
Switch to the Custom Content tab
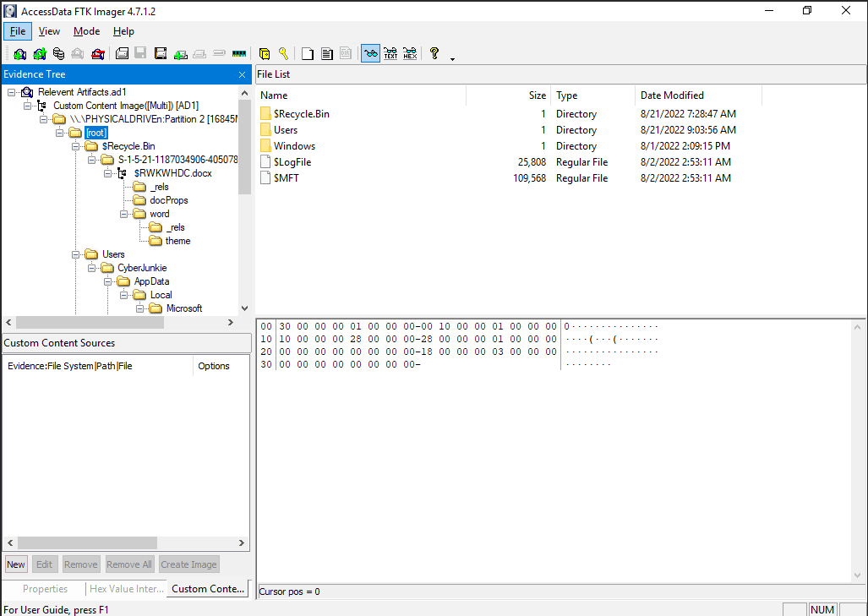point(208,589)
